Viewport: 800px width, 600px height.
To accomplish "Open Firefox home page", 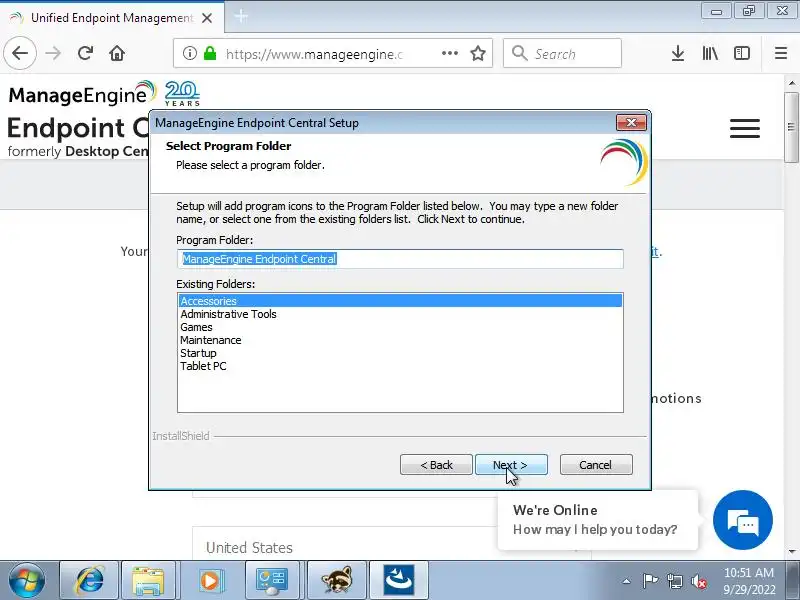I will (x=117, y=53).
